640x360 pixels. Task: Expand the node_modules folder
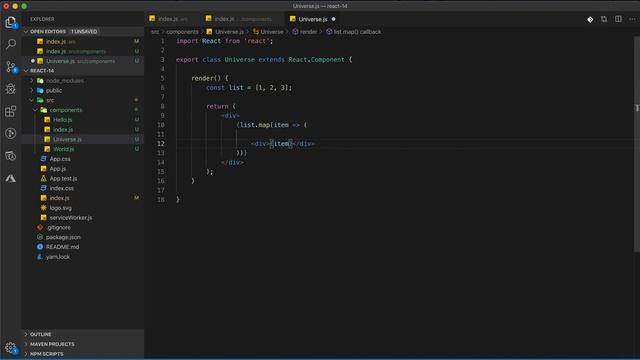click(32, 80)
